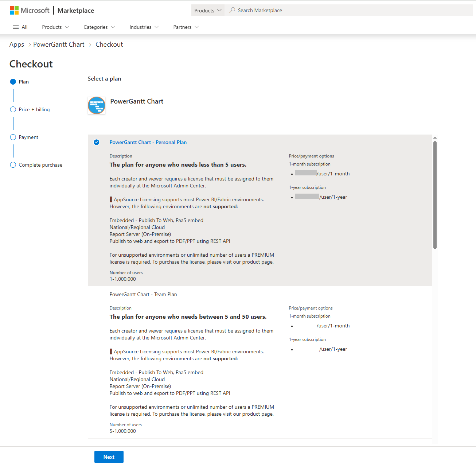Viewport: 476px width, 466px height.
Task: Select the Personal Plan checkmark radio
Action: [97, 142]
